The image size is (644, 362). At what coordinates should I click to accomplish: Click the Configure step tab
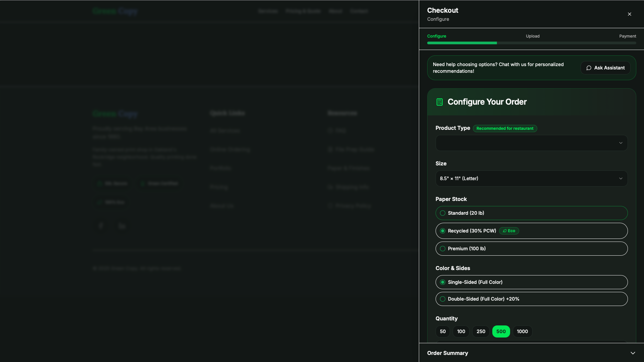click(436, 36)
